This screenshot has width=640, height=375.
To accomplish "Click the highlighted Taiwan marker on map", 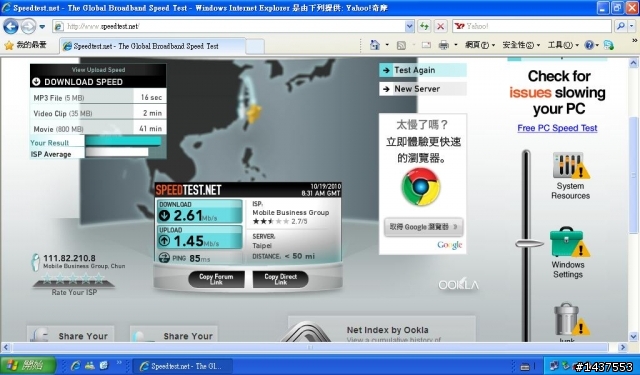I will (254, 113).
